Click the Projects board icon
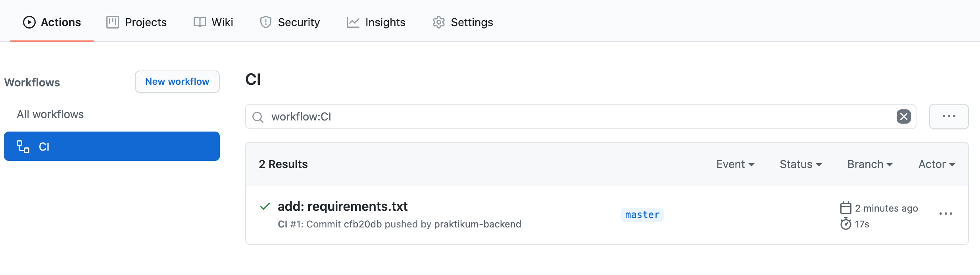The image size is (980, 275). [x=113, y=22]
